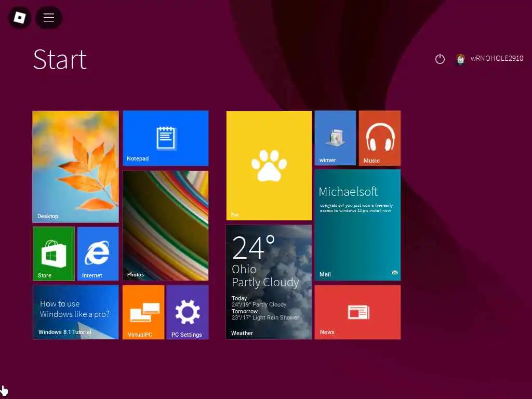Open the Mail tile from Michaelsoft
532x399 pixels.
pos(357,225)
